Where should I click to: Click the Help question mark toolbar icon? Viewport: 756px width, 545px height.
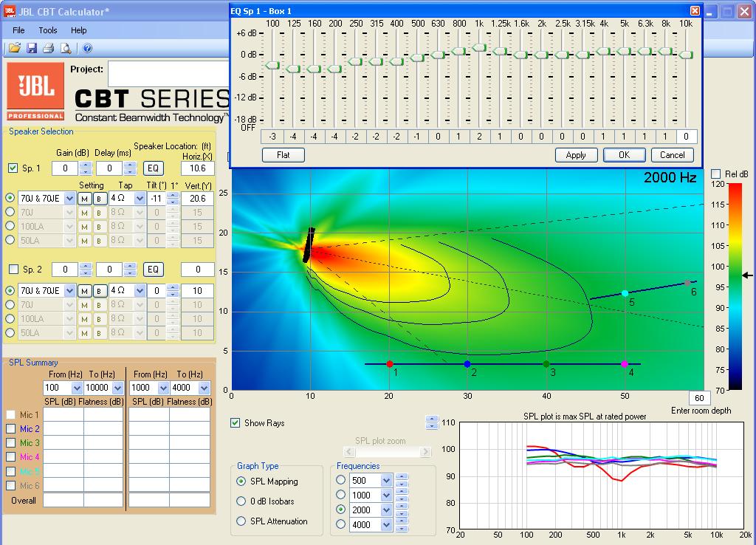click(87, 48)
